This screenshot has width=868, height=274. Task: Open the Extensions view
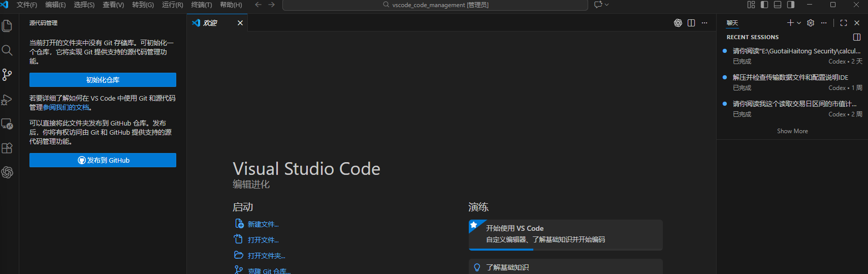(x=7, y=148)
